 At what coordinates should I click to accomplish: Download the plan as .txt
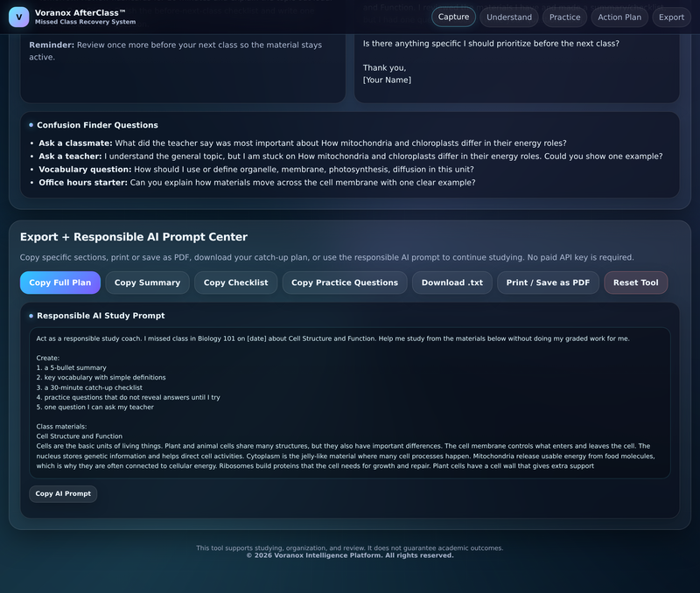tap(451, 283)
